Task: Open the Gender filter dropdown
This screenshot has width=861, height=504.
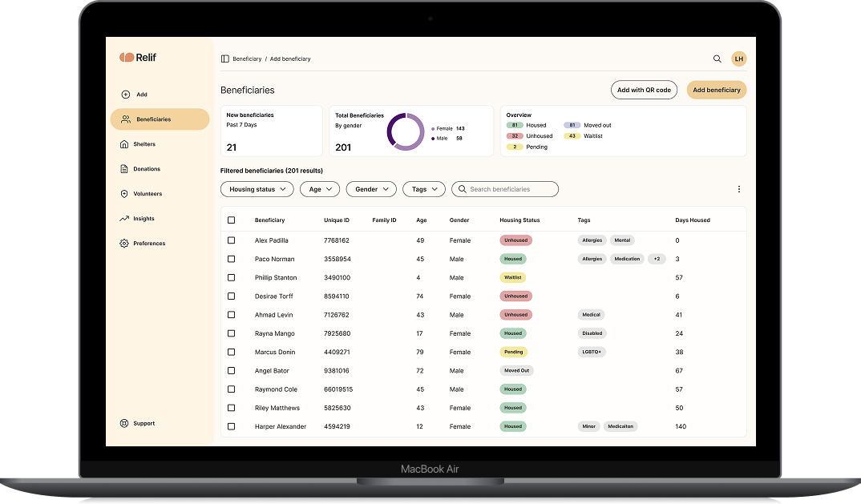Action: click(371, 189)
